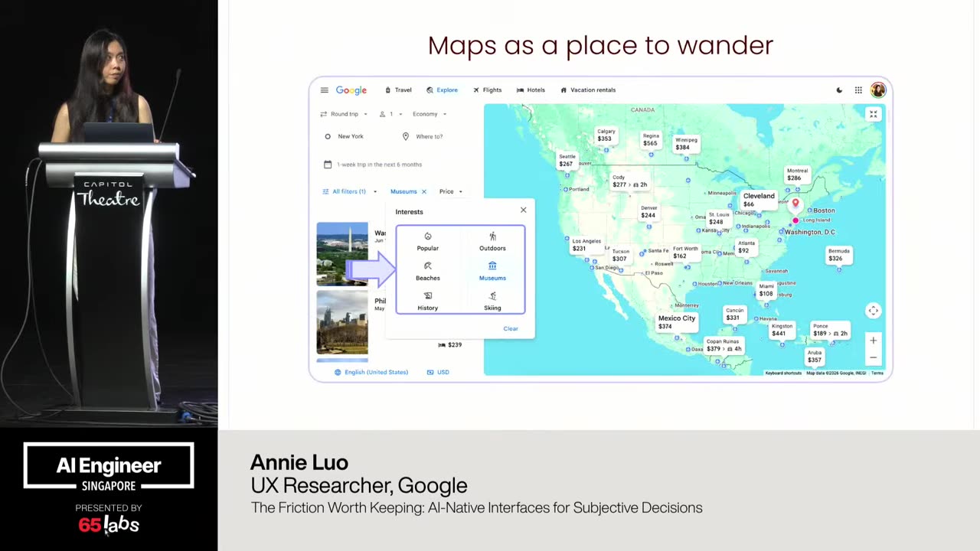Select the Cleveland $66 map label

click(x=759, y=200)
